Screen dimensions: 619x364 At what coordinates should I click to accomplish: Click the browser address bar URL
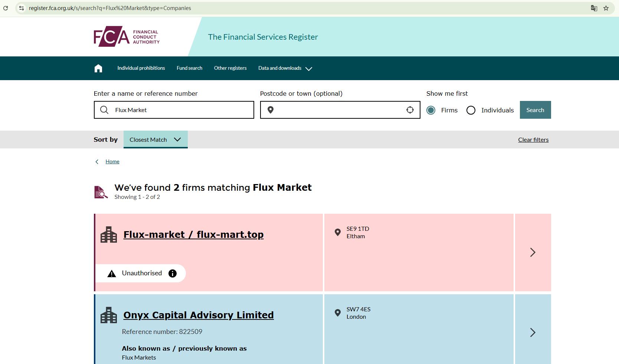point(110,8)
